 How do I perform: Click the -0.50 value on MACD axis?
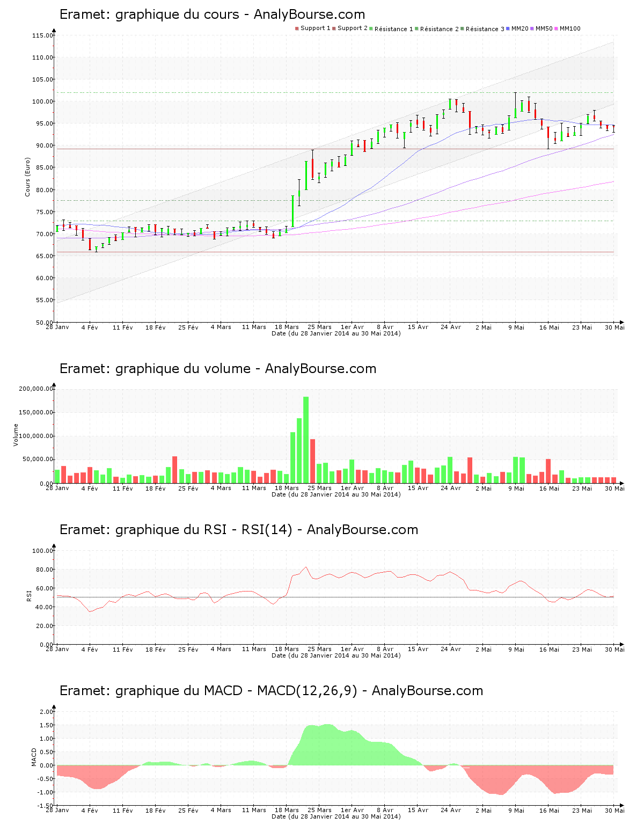pos(45,779)
